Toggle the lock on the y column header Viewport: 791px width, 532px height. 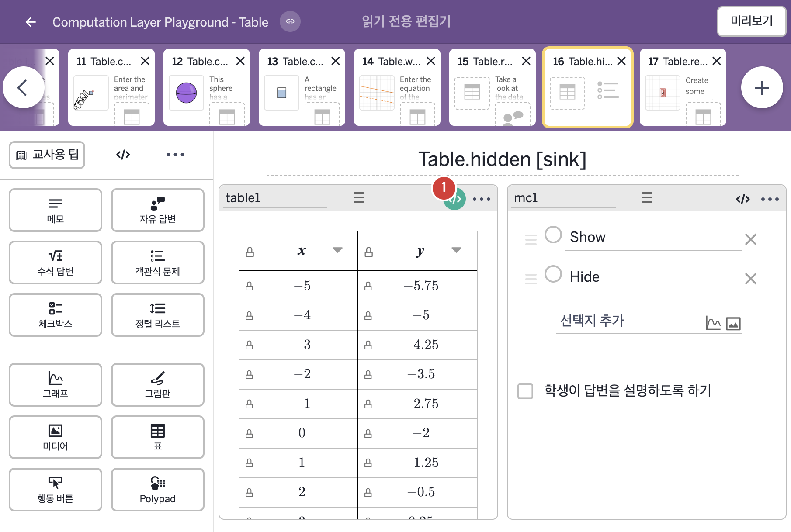369,252
